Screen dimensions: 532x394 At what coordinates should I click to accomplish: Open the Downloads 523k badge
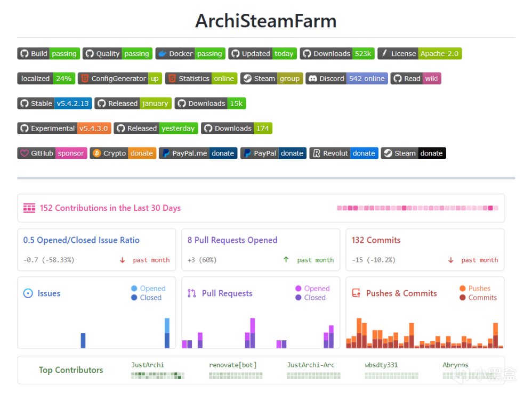click(337, 54)
